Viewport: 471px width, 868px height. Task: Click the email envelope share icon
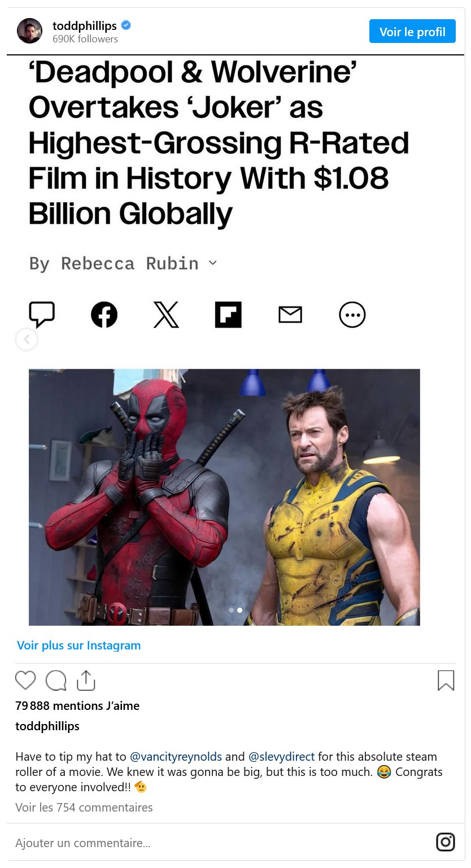290,315
